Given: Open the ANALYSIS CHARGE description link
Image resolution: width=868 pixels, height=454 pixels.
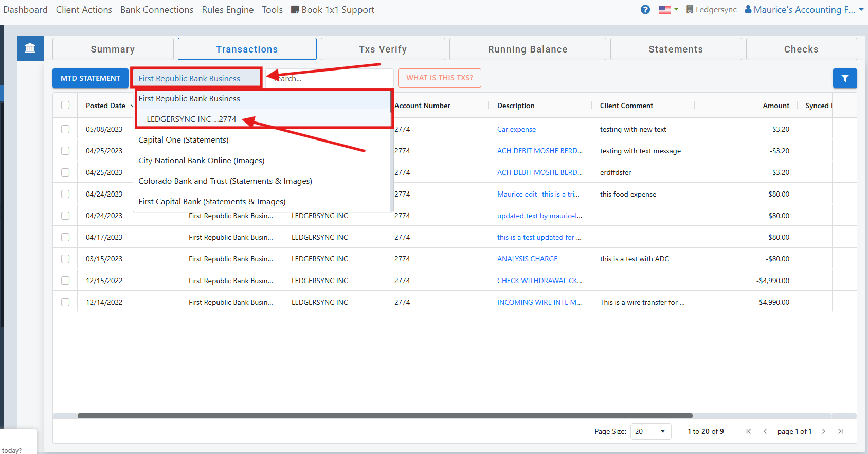Looking at the screenshot, I should click(x=528, y=259).
